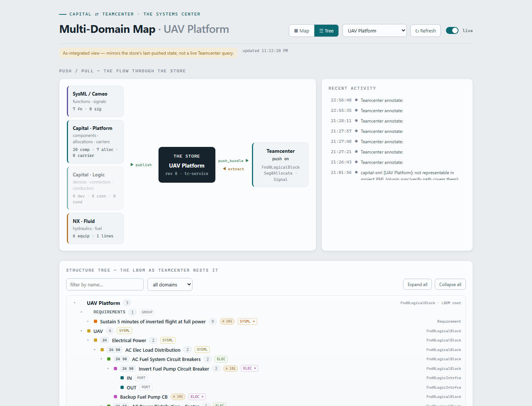
Task: Collapse the UAV Platform root node
Action: tap(75, 303)
